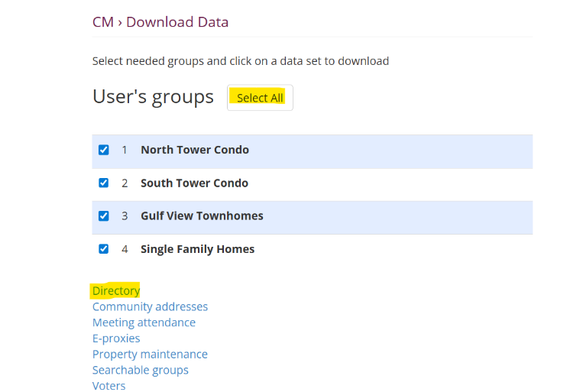580x392 pixels.
Task: Click the Voters link
Action: pos(109,386)
